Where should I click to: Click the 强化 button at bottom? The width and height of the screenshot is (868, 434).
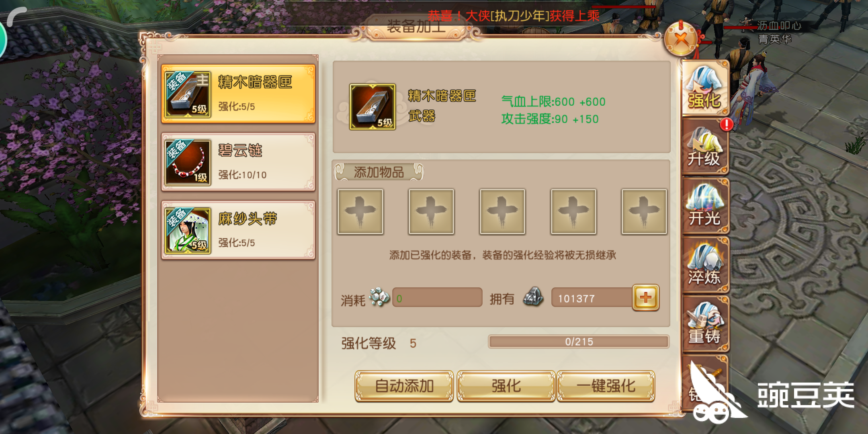pyautogui.click(x=506, y=386)
